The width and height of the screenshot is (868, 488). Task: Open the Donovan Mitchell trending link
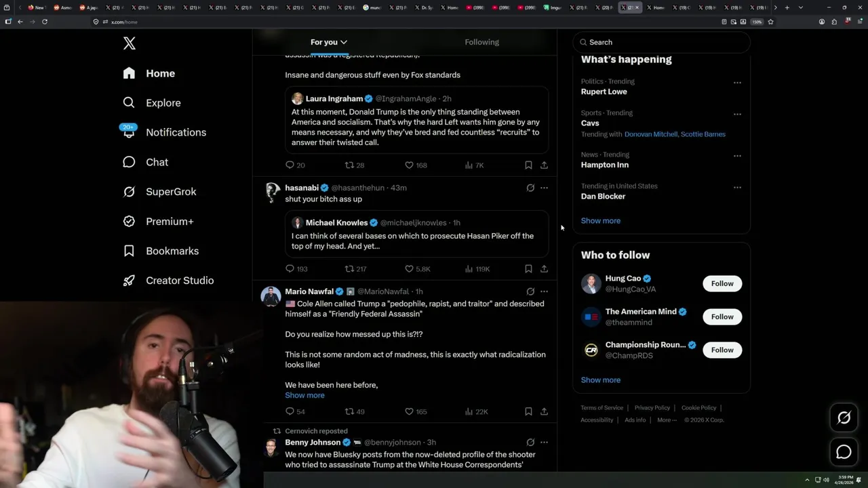pos(651,134)
